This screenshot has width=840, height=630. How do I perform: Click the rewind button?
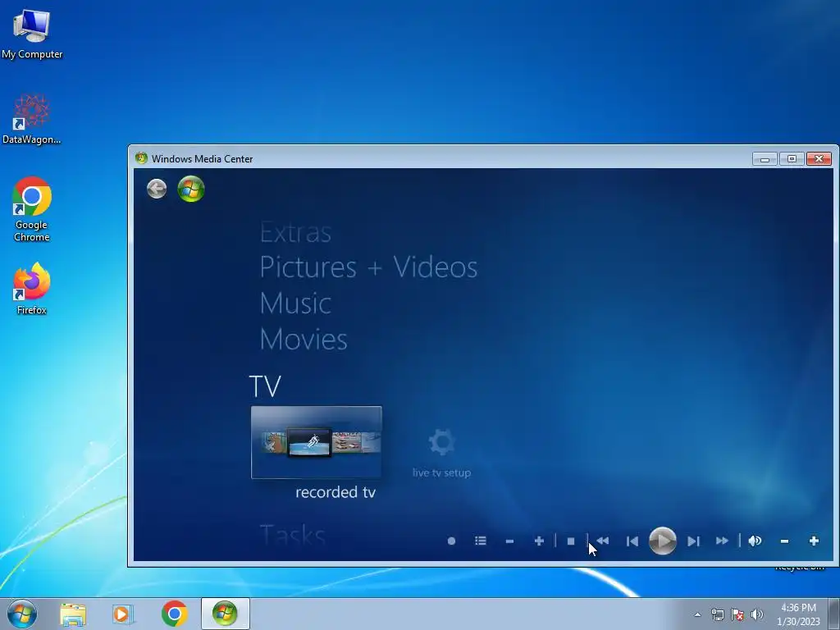tap(603, 541)
